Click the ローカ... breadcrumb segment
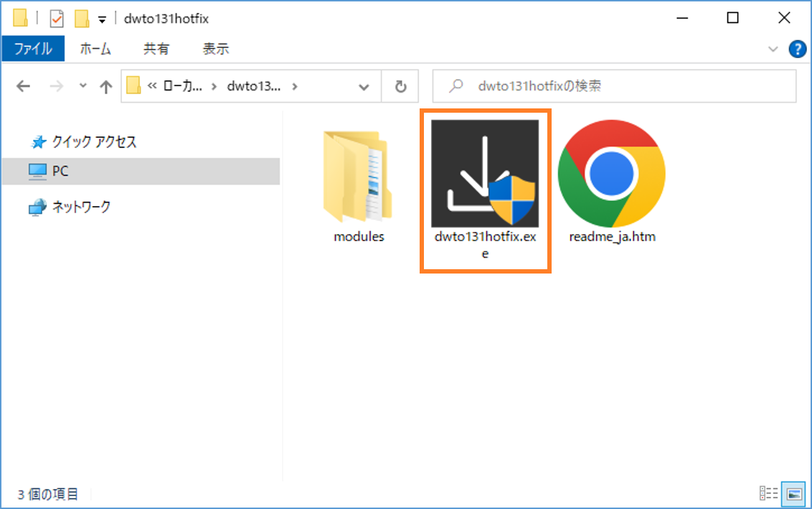Image resolution: width=812 pixels, height=509 pixels. click(182, 86)
